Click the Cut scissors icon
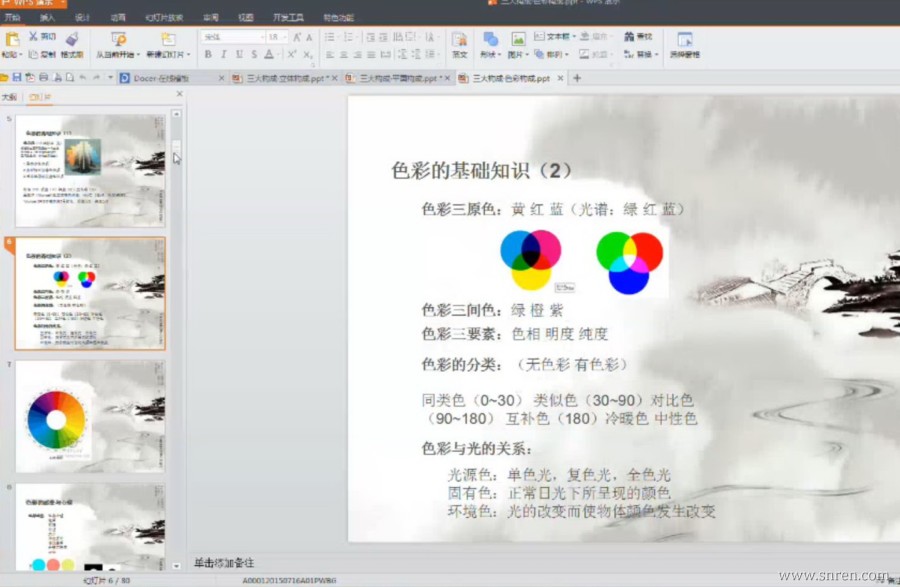The height and width of the screenshot is (587, 900). [33, 36]
